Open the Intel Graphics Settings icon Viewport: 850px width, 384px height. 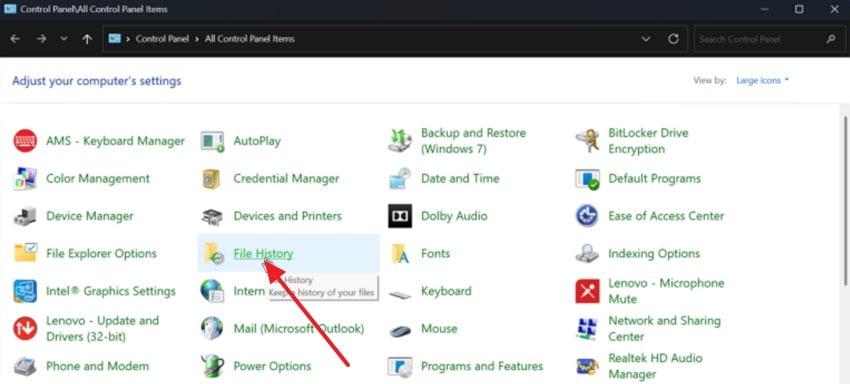[x=25, y=291]
